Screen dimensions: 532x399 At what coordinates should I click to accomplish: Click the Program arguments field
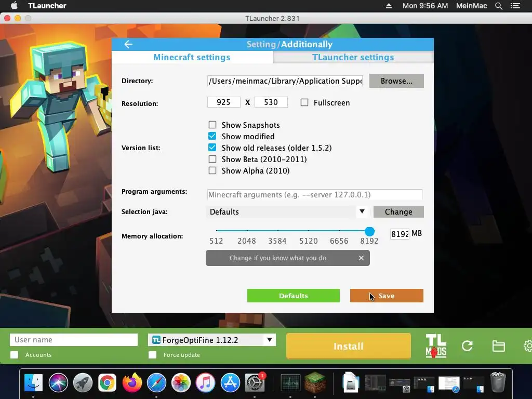(314, 194)
